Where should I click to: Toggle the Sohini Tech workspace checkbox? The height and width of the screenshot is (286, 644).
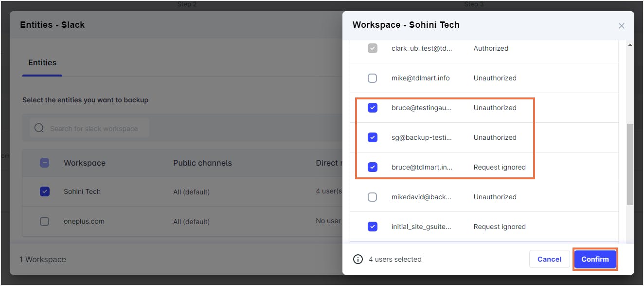45,191
